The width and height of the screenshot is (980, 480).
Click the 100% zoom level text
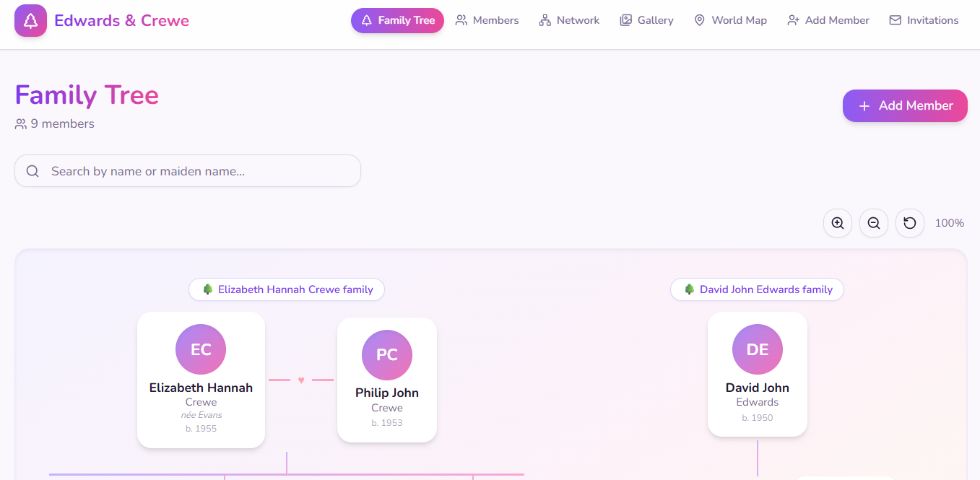(950, 223)
